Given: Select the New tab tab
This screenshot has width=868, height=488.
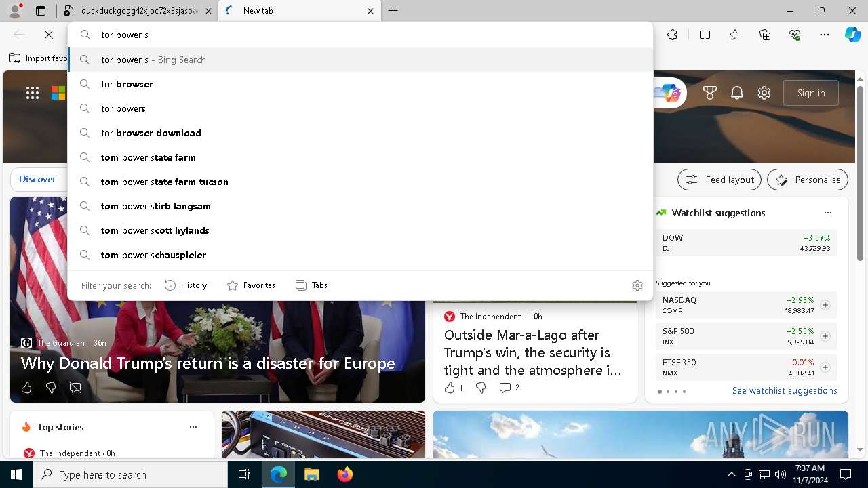Looking at the screenshot, I should [298, 11].
